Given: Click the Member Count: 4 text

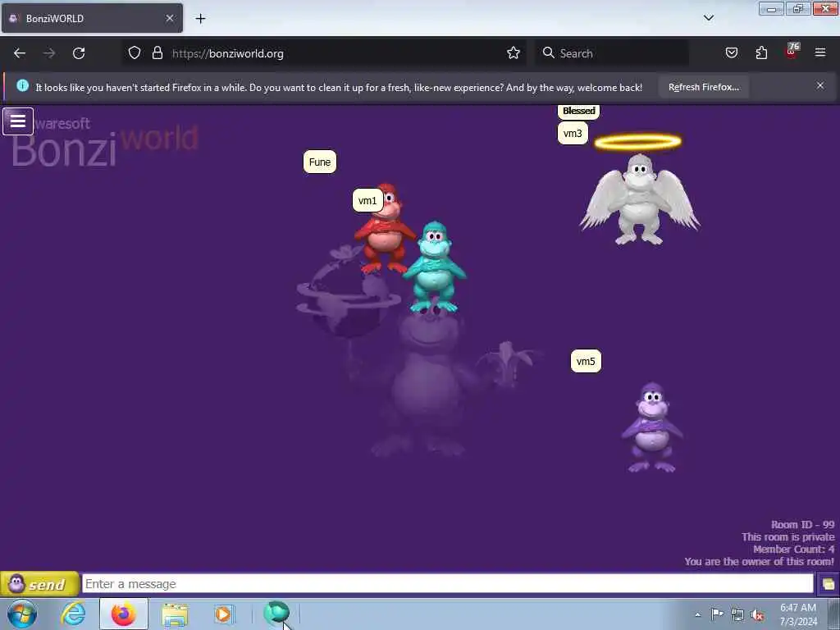Looking at the screenshot, I should 793,549.
